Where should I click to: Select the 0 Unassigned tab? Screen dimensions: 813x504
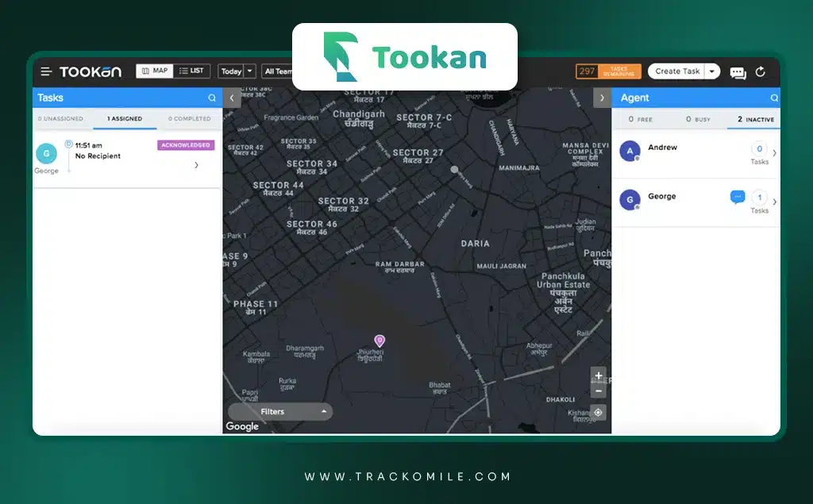[x=60, y=119]
